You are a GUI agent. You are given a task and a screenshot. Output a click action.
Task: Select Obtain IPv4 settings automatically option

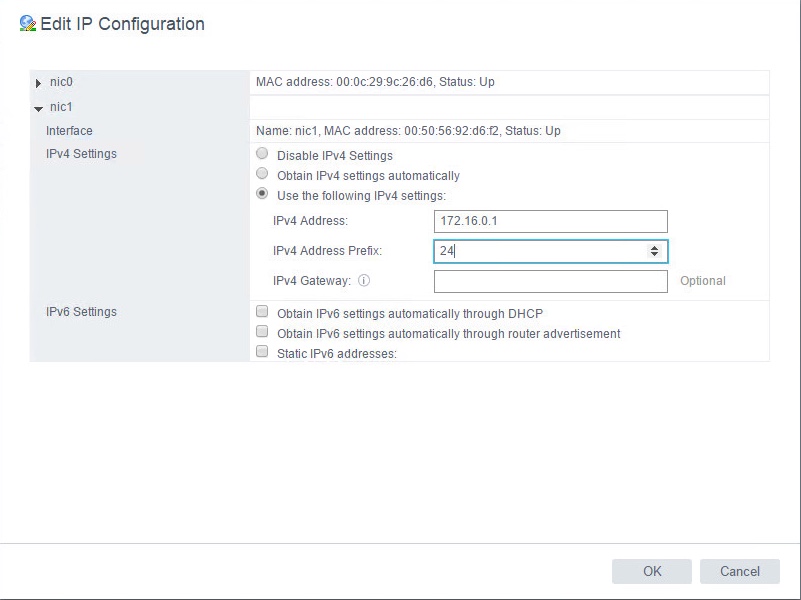263,175
